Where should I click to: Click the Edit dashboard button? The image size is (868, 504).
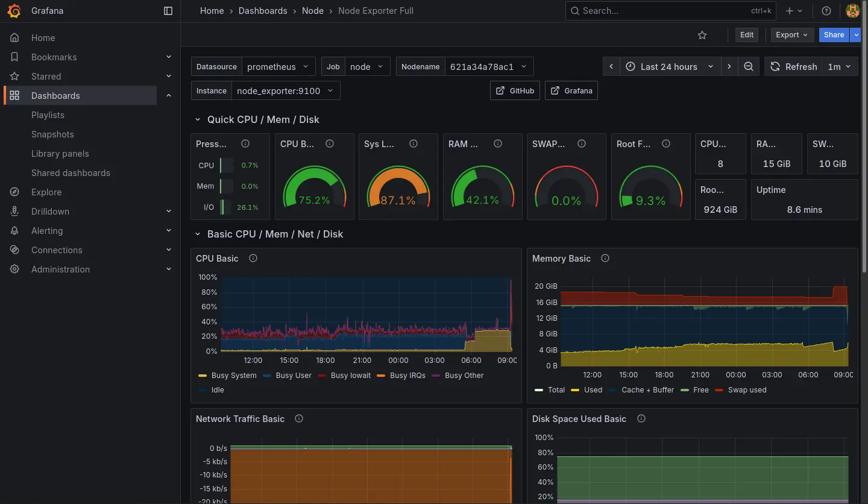point(747,35)
